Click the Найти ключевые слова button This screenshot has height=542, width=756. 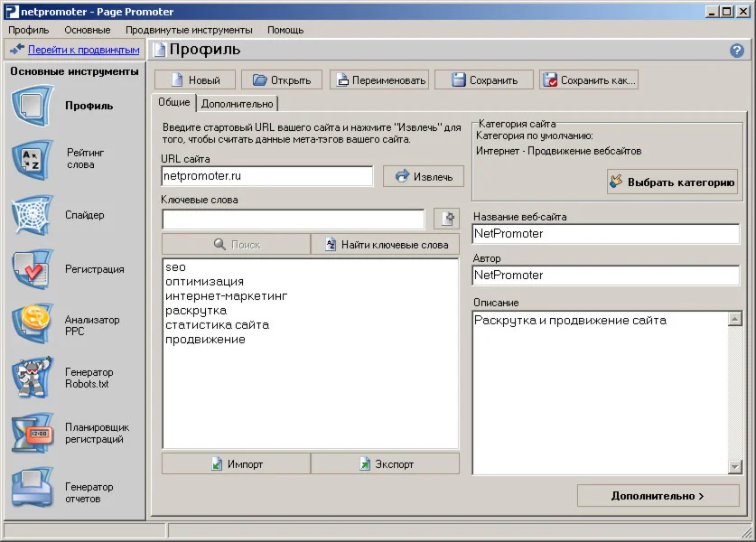(x=384, y=244)
